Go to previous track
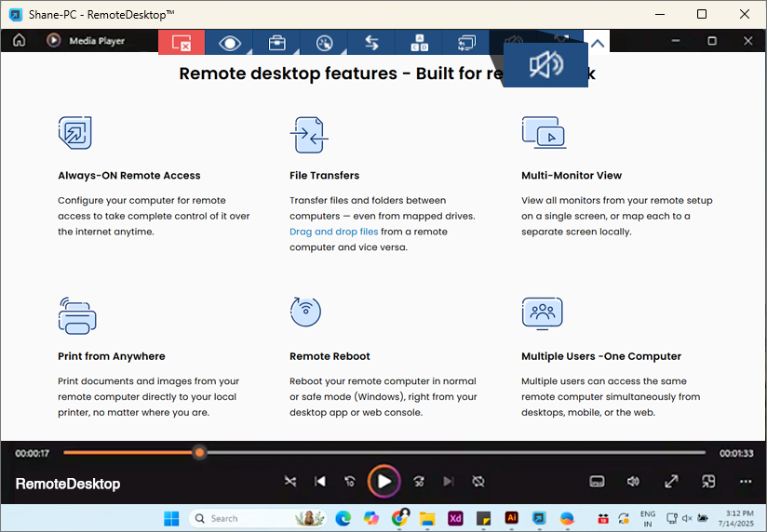Viewport: 767px width, 532px height. pyautogui.click(x=320, y=481)
